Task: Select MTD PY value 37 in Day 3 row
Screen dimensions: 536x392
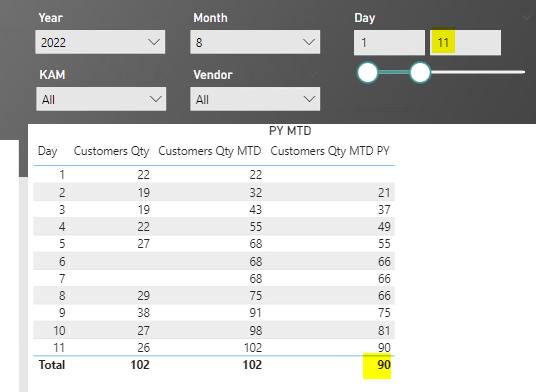Action: point(384,209)
